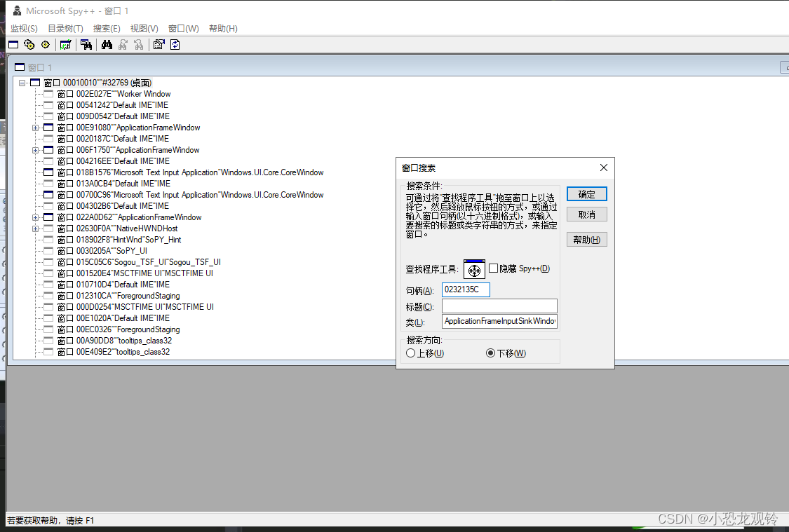Image resolution: width=789 pixels, height=532 pixels.
Task: Open the Properties toolbar icon
Action: 159,45
